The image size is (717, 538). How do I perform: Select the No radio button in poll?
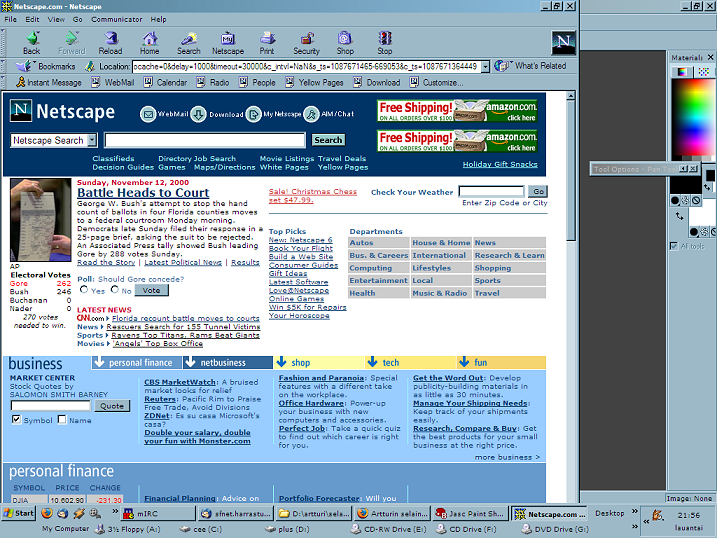[115, 289]
